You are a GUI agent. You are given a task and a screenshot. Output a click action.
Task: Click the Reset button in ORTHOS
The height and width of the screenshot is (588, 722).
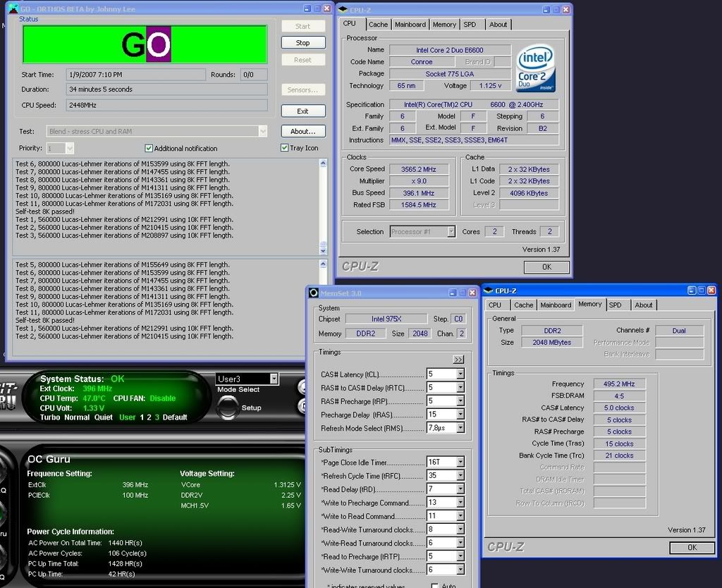[303, 60]
